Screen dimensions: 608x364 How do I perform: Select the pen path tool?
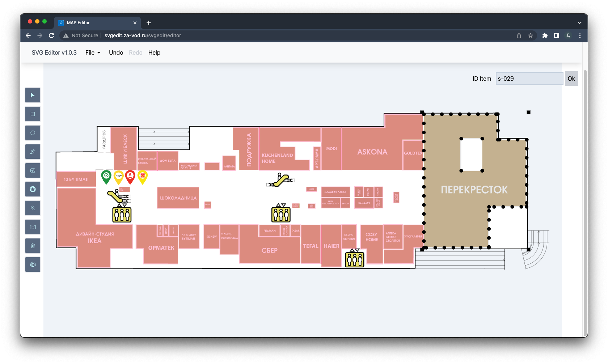click(x=33, y=152)
